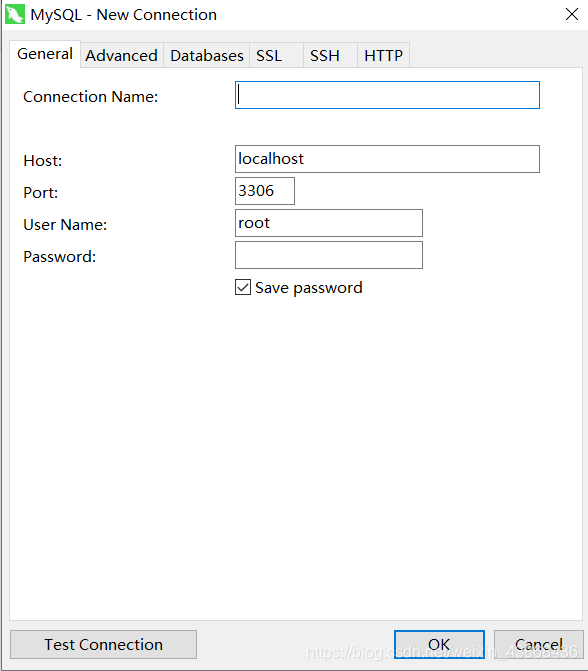The width and height of the screenshot is (588, 671).
Task: Click the Connection Name label
Action: pos(91,97)
